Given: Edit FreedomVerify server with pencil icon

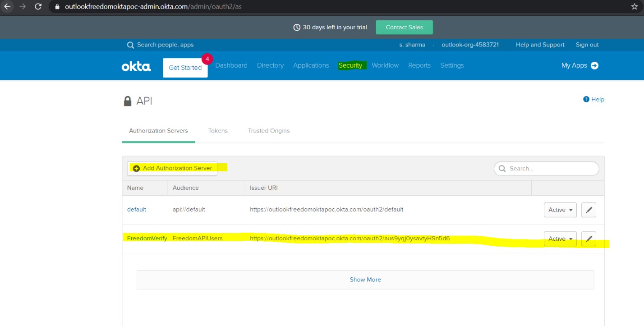Looking at the screenshot, I should point(589,239).
